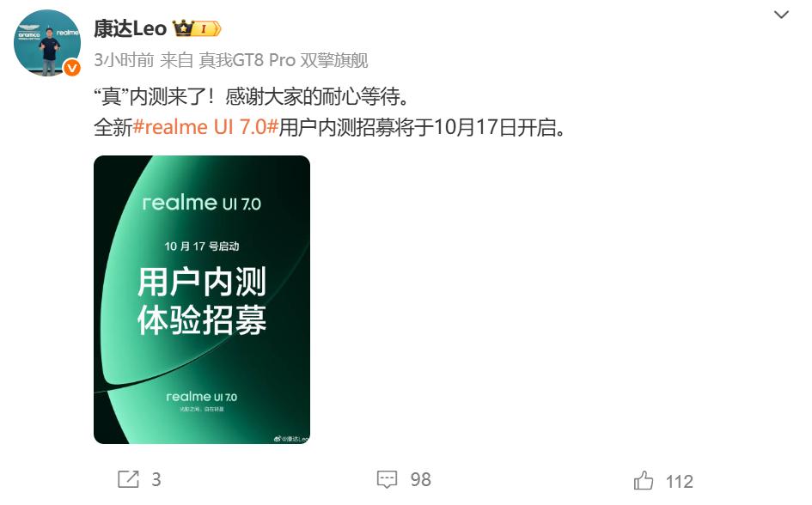Toggle like with thumbs-up icon
This screenshot has height=505, width=812.
click(644, 481)
